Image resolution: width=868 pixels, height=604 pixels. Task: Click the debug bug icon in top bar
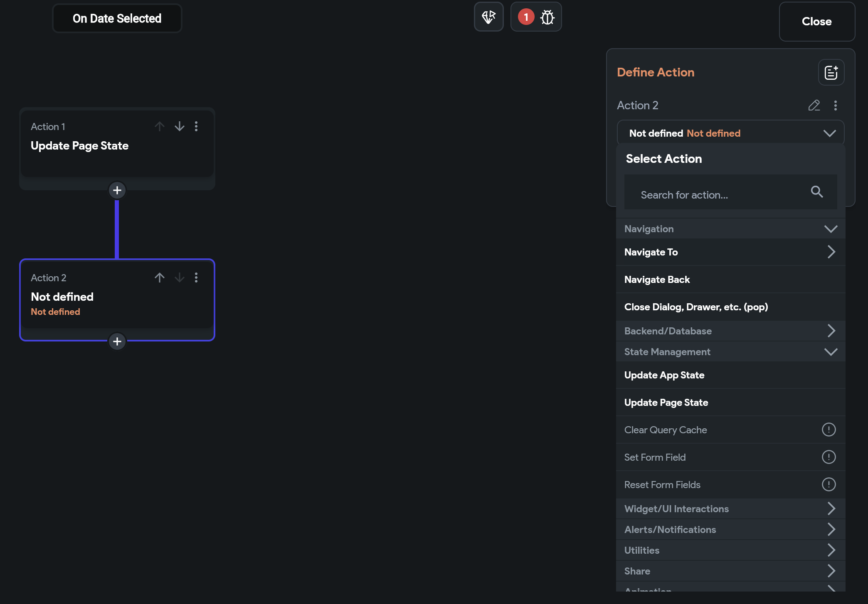547,17
